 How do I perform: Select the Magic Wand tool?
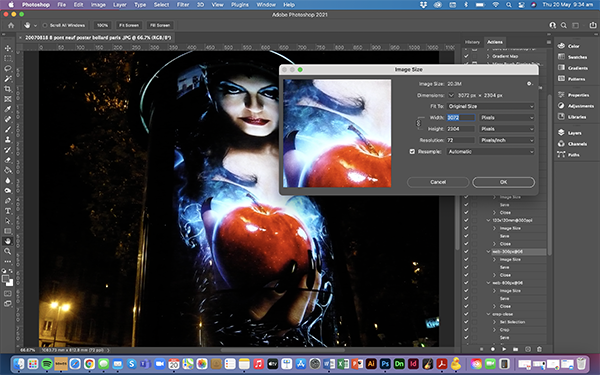8,79
